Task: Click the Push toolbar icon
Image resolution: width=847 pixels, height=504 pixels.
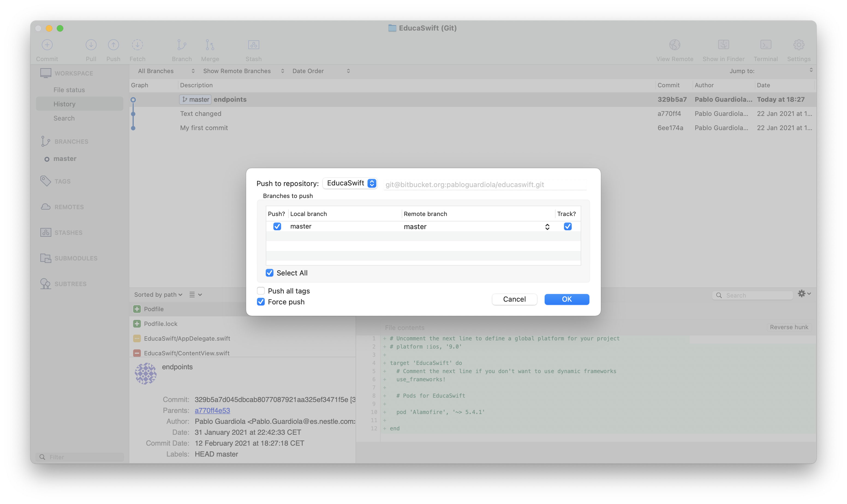Action: click(113, 45)
